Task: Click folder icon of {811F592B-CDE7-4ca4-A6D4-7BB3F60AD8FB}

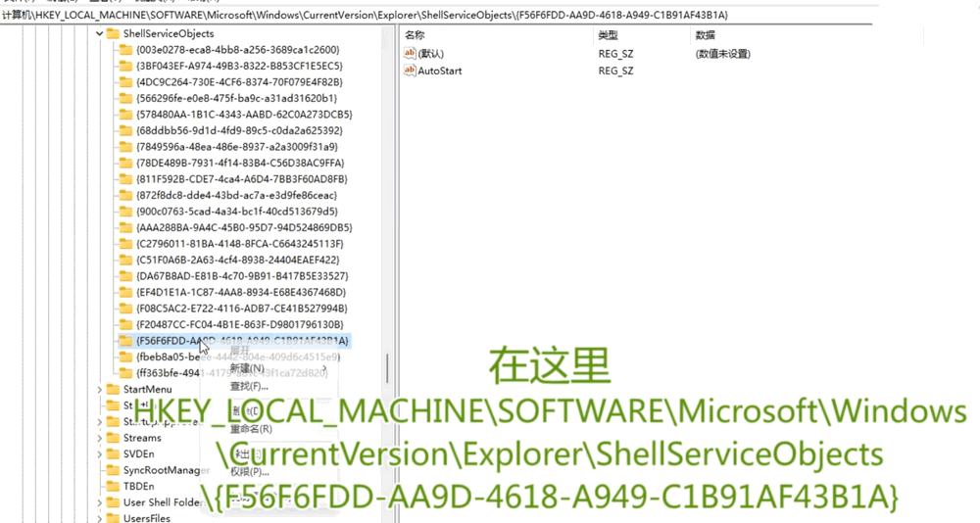Action: point(125,179)
